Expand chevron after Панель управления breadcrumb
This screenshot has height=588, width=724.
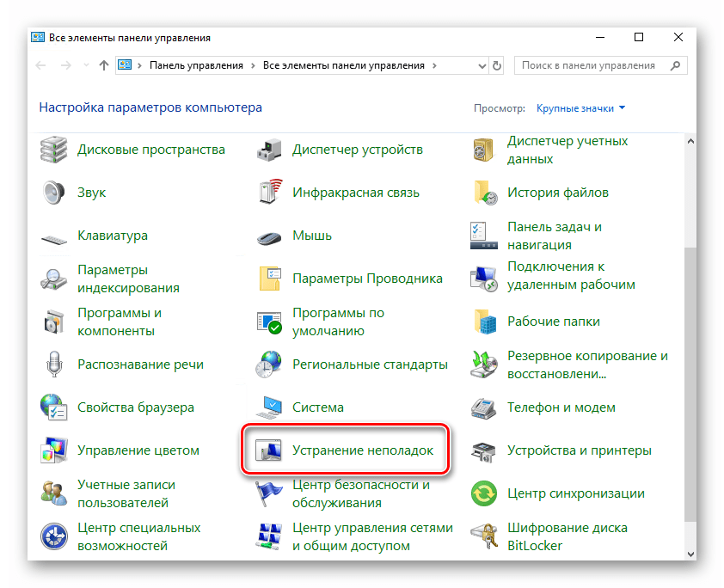(253, 65)
